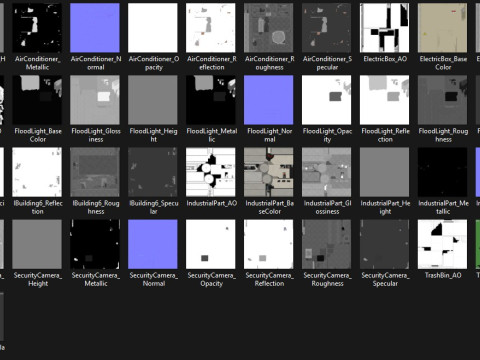Viewport: 480px width, 360px height.
Task: Choose the SecurityCamera_Opacity texture
Action: pyautogui.click(x=211, y=244)
